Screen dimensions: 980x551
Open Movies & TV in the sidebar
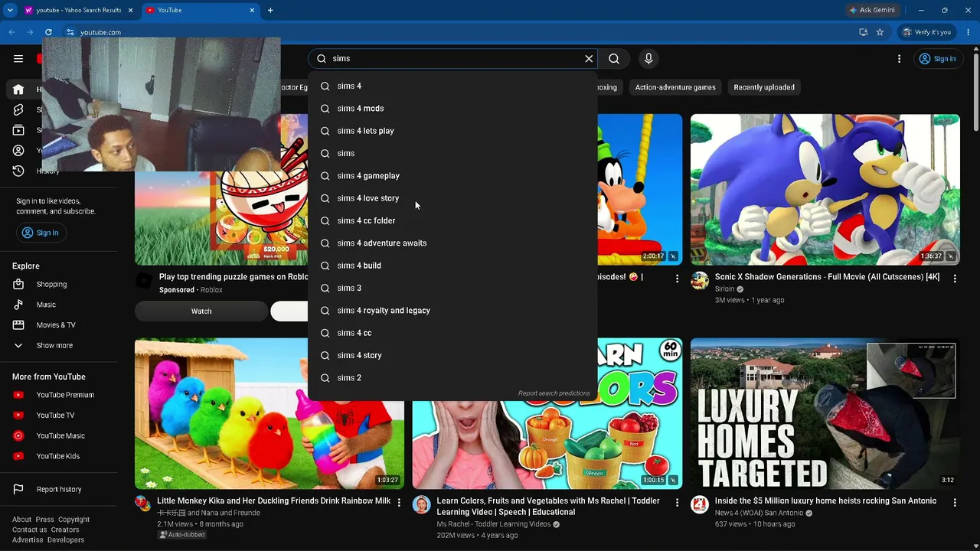56,325
